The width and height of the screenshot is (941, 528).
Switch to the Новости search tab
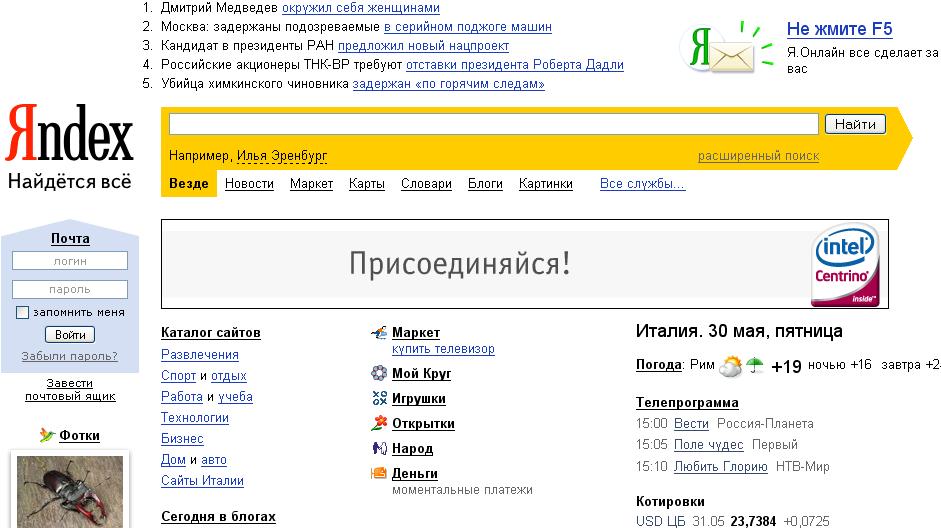(x=249, y=184)
